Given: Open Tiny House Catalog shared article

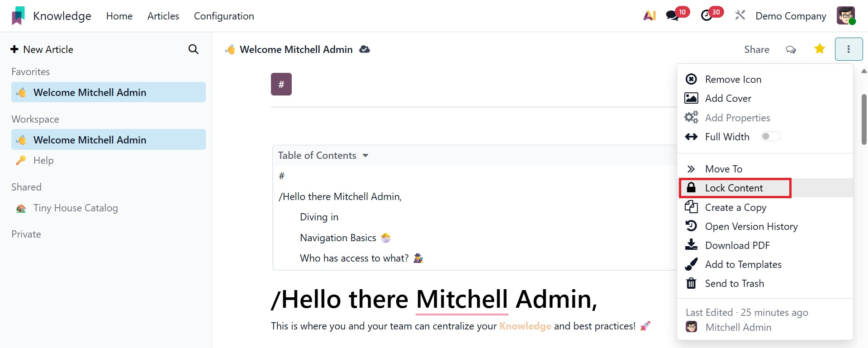Looking at the screenshot, I should click(75, 208).
